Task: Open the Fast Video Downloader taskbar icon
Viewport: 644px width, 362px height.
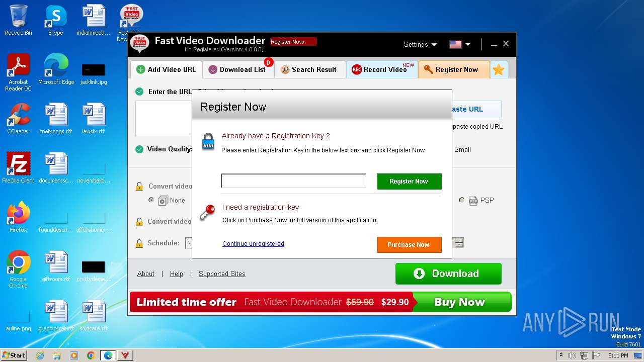Action: (x=125, y=355)
